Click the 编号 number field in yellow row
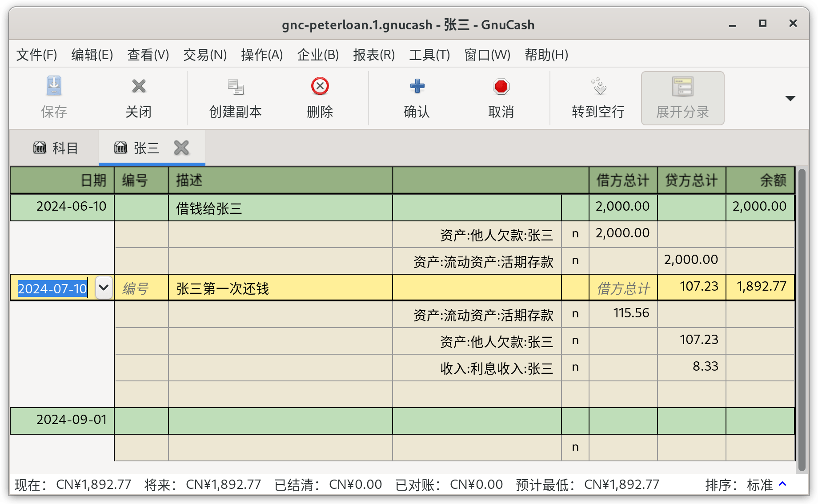The height and width of the screenshot is (504, 818). click(x=141, y=288)
